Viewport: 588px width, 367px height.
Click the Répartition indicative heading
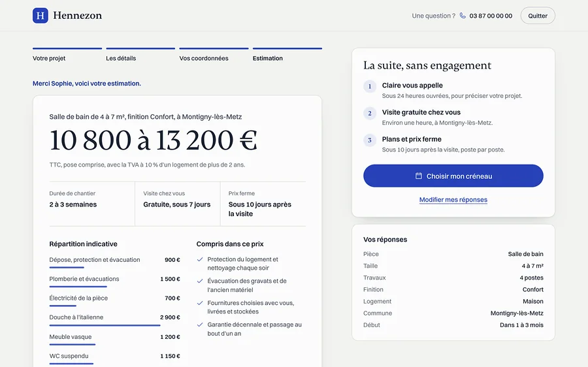[83, 244]
